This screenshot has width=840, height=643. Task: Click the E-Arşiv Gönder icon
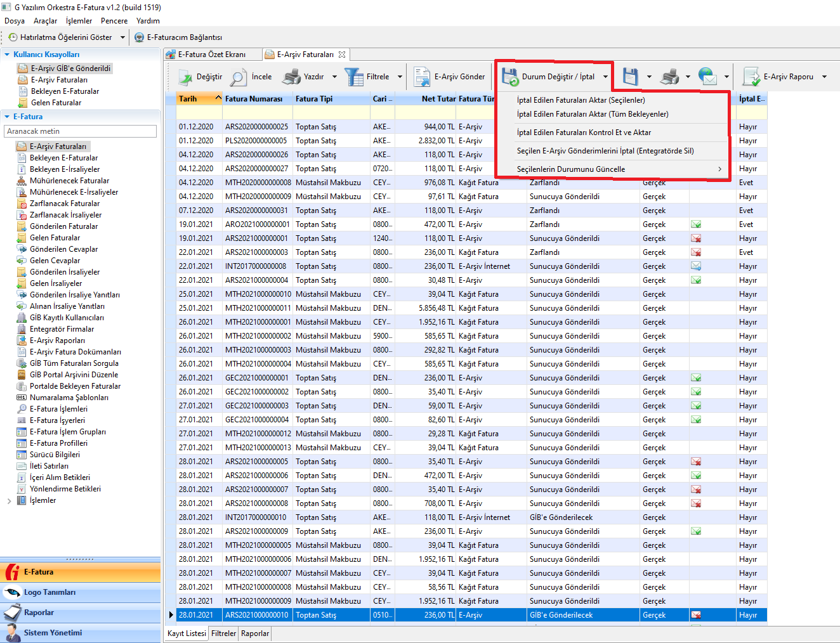point(422,77)
